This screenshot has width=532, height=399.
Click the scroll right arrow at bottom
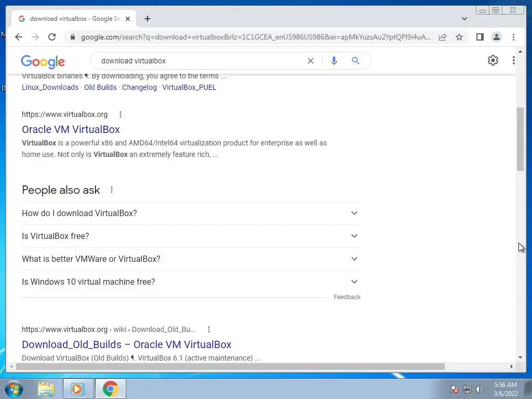(512, 366)
